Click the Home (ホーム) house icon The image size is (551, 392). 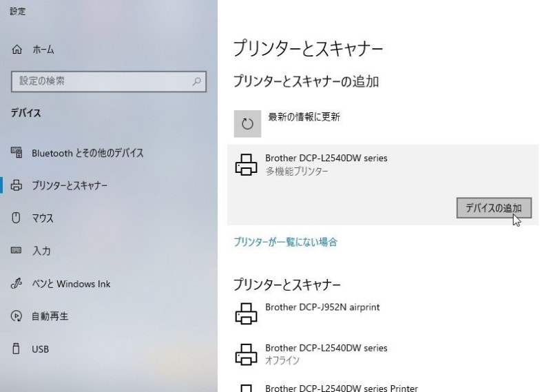click(x=18, y=50)
